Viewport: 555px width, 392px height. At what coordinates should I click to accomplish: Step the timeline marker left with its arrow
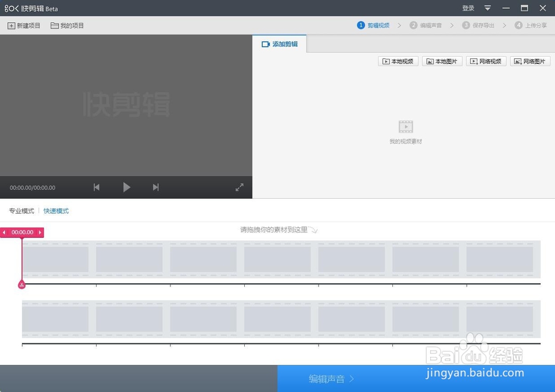pos(4,232)
